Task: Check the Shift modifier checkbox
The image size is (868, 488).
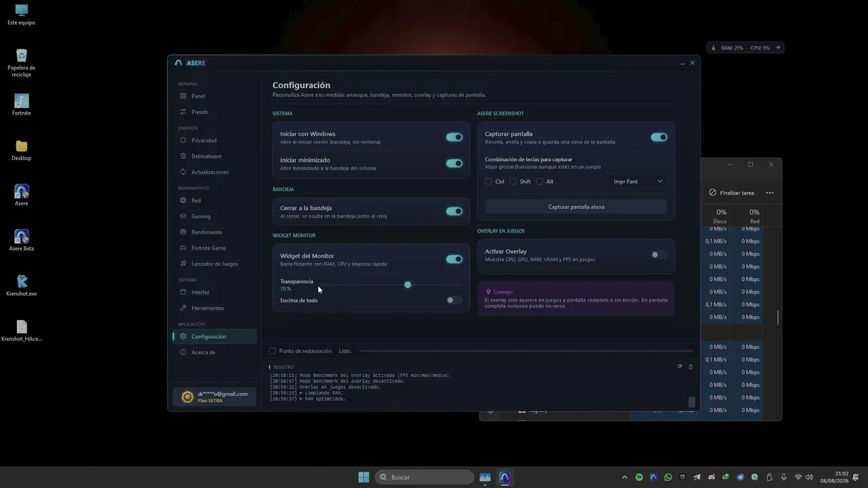Action: tap(513, 182)
